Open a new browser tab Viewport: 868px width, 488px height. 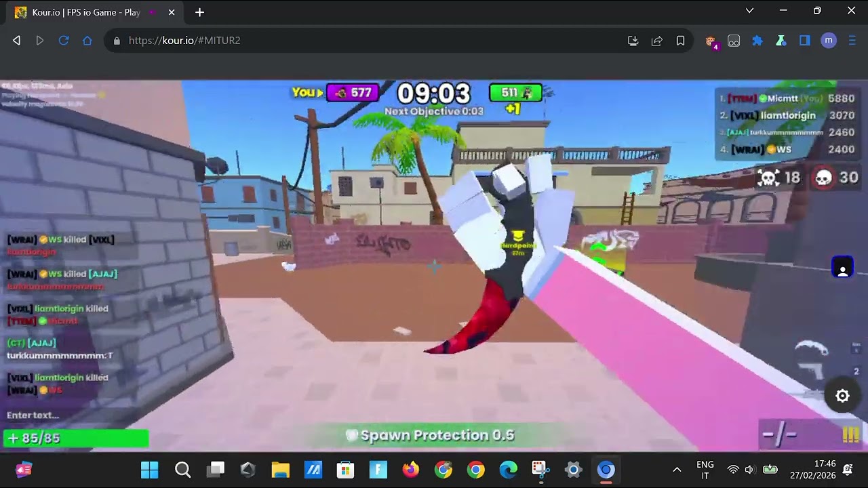199,12
